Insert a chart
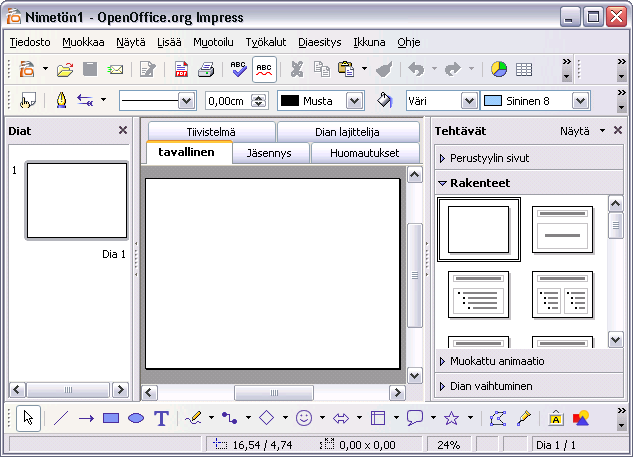This screenshot has width=633, height=457. click(x=499, y=69)
